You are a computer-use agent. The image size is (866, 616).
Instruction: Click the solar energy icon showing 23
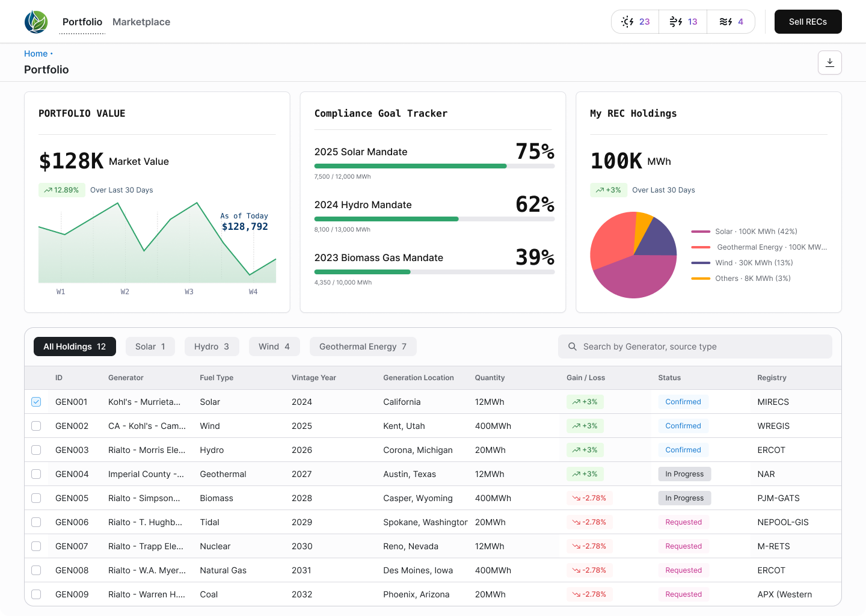[x=628, y=22]
